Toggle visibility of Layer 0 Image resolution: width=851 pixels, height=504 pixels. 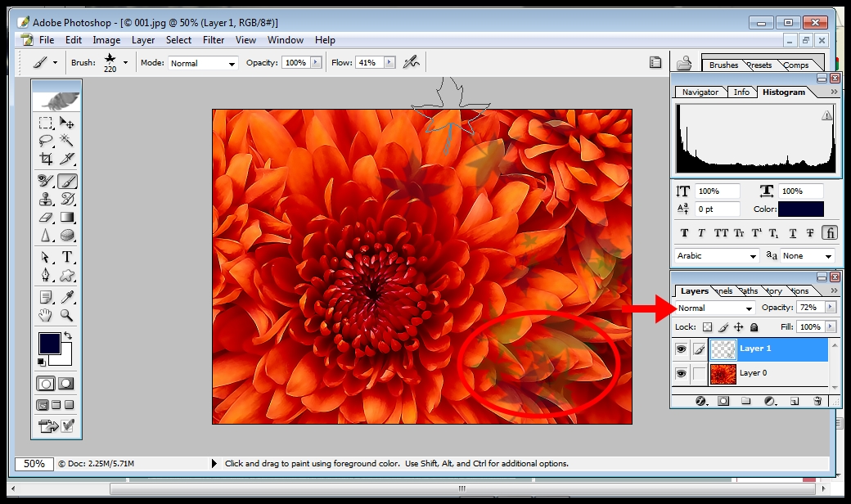pyautogui.click(x=681, y=374)
